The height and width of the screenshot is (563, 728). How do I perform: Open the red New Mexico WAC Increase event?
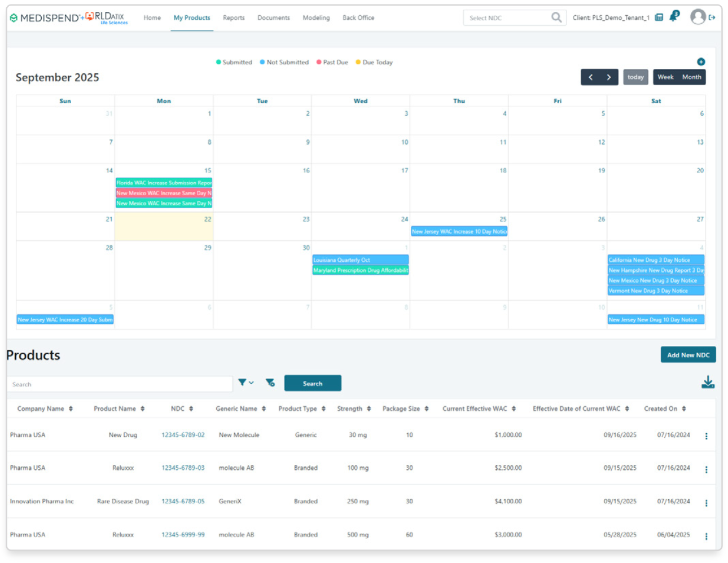pos(164,193)
